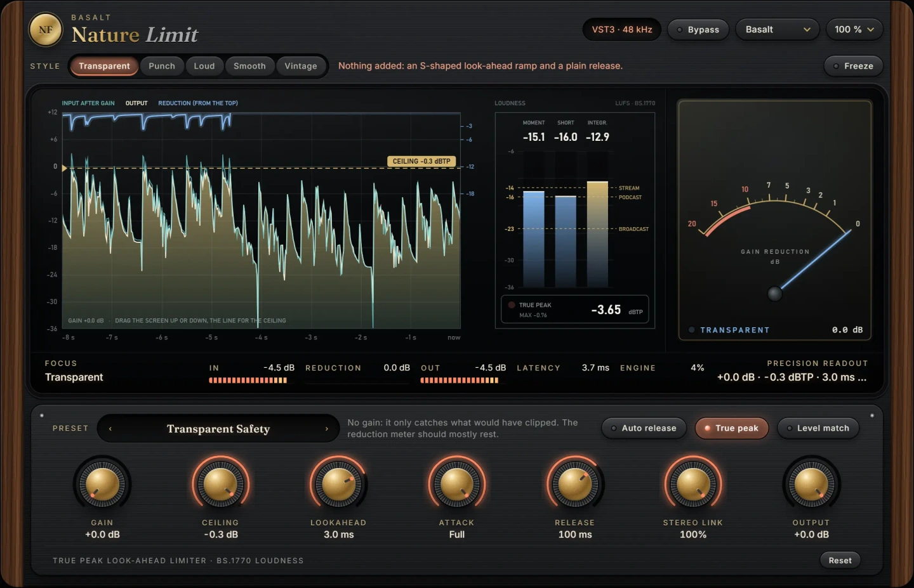
Task: Open the Transparent Safety preset selector
Action: (218, 429)
